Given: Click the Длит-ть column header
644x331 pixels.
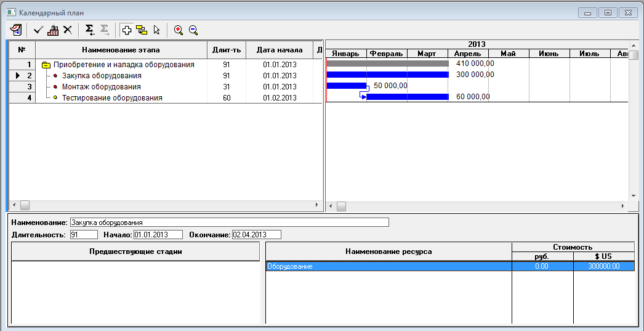Looking at the screenshot, I should (x=227, y=50).
